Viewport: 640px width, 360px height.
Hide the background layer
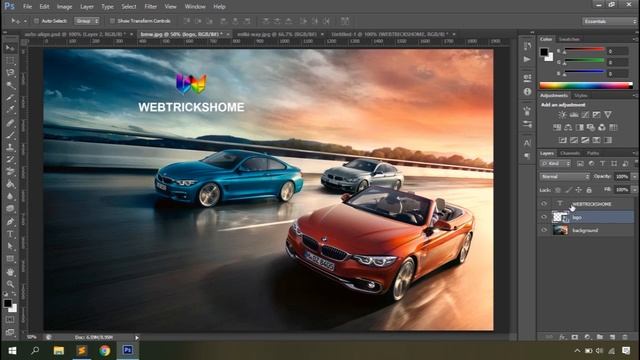pyautogui.click(x=544, y=230)
